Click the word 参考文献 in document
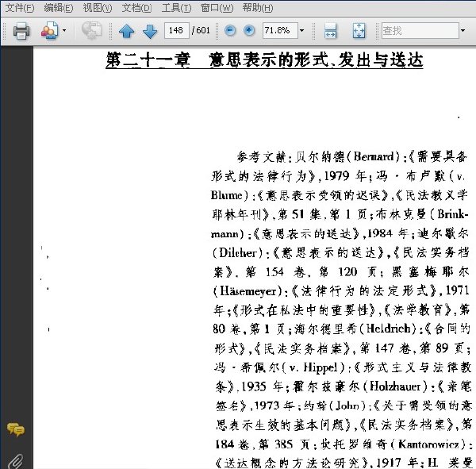476x469 pixels. pos(261,157)
